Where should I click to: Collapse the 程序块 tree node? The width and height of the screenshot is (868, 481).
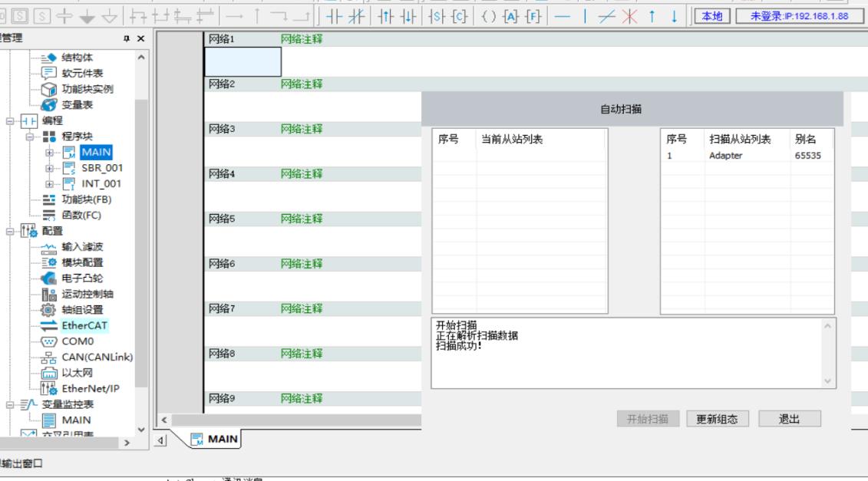(30, 136)
